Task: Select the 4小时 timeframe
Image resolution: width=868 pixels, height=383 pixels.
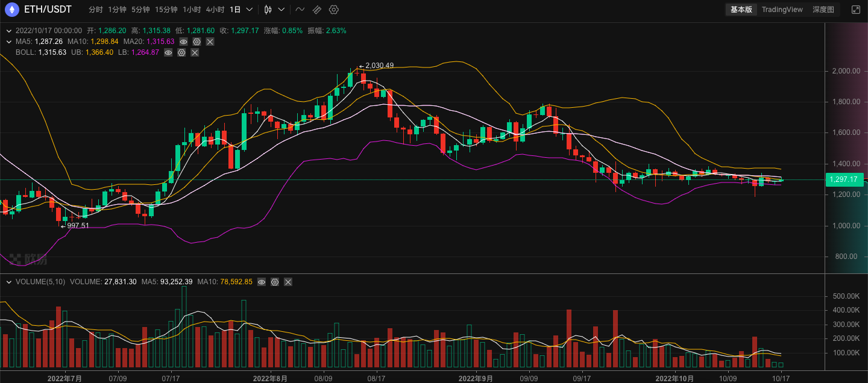Action: point(215,10)
